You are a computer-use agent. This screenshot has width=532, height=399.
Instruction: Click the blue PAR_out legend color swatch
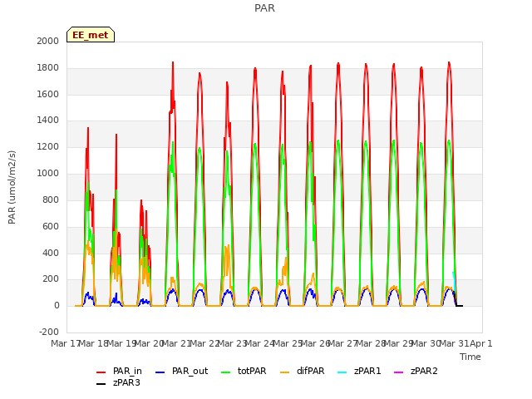160,372
